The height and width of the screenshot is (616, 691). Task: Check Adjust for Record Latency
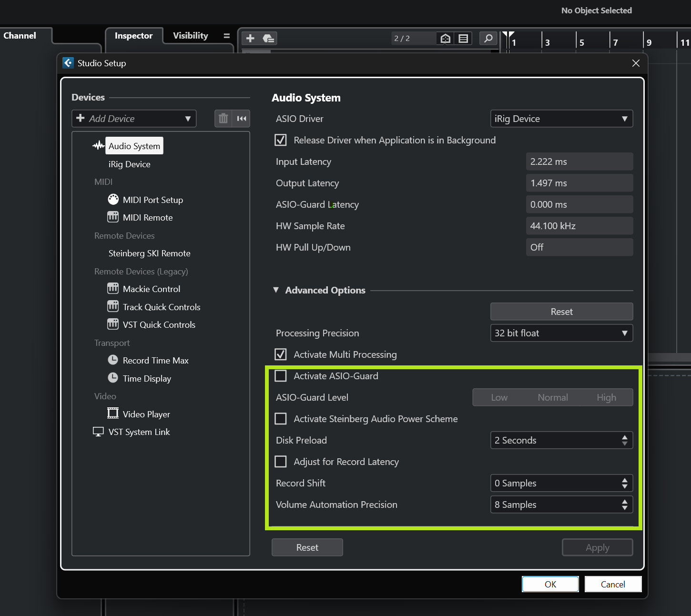(x=281, y=462)
